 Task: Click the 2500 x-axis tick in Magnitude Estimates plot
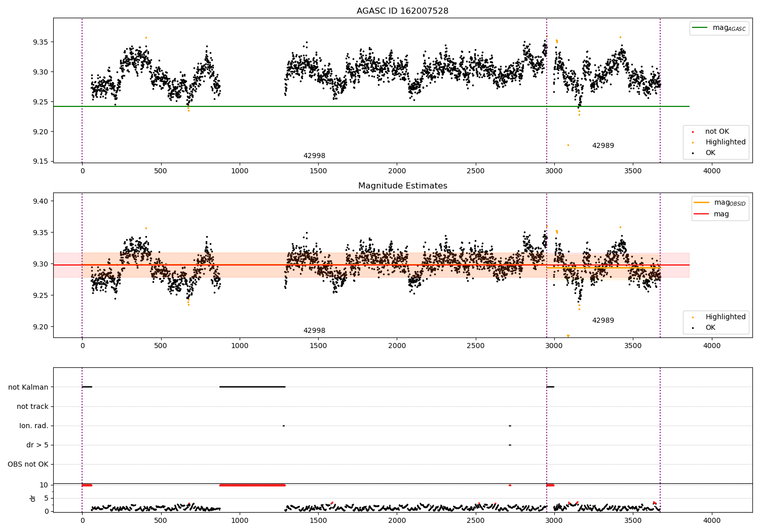(x=476, y=346)
